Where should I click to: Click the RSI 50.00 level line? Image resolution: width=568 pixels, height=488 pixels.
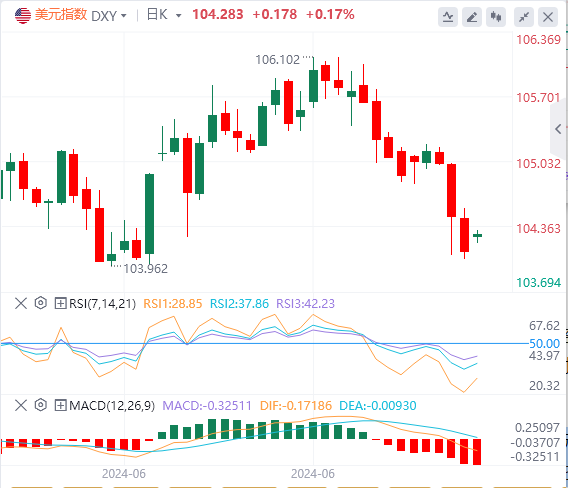[264, 343]
